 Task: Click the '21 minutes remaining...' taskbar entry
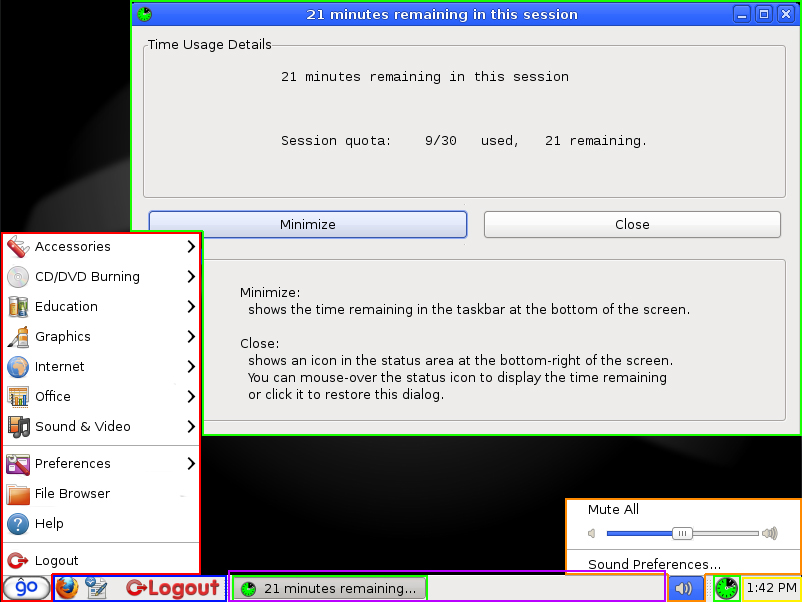click(x=329, y=588)
